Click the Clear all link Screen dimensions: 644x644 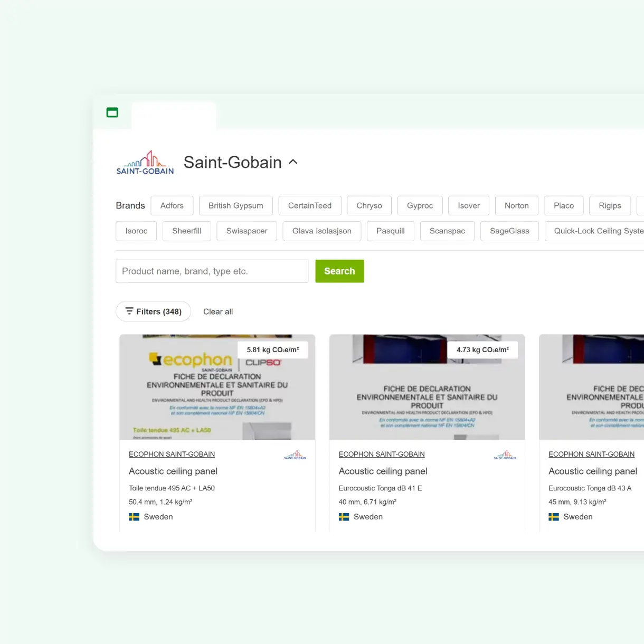coord(218,312)
